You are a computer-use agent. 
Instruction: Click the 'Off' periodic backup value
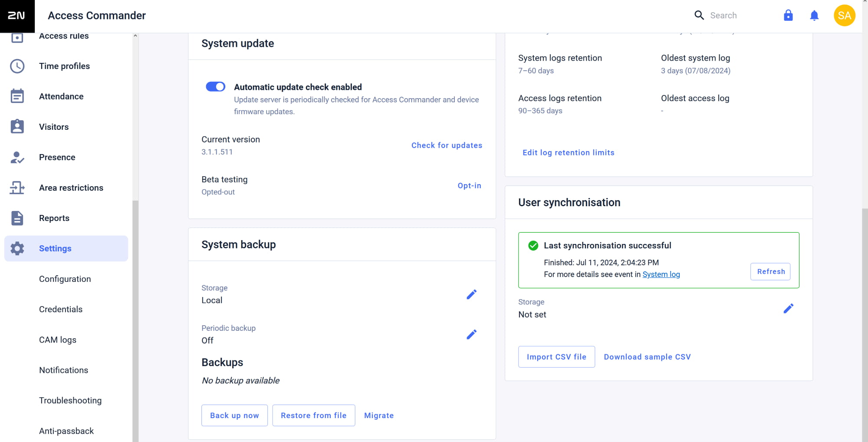pyautogui.click(x=207, y=340)
